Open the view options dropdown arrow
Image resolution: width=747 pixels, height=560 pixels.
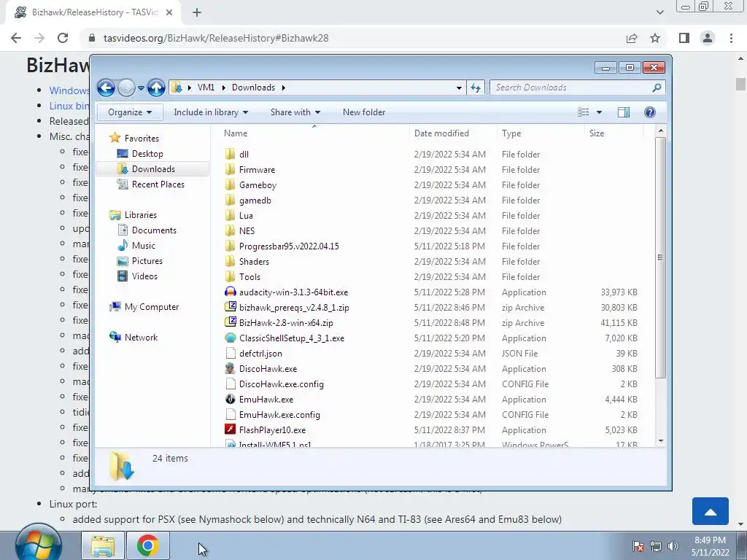[x=600, y=112]
